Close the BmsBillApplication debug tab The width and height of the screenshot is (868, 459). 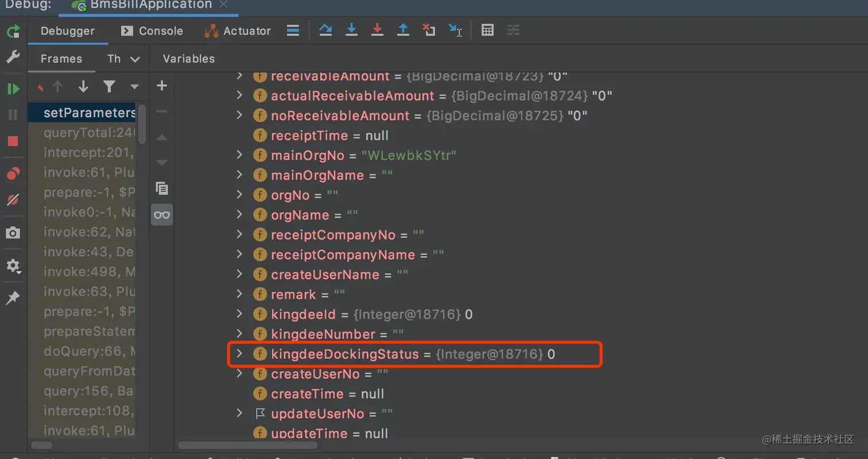224,5
